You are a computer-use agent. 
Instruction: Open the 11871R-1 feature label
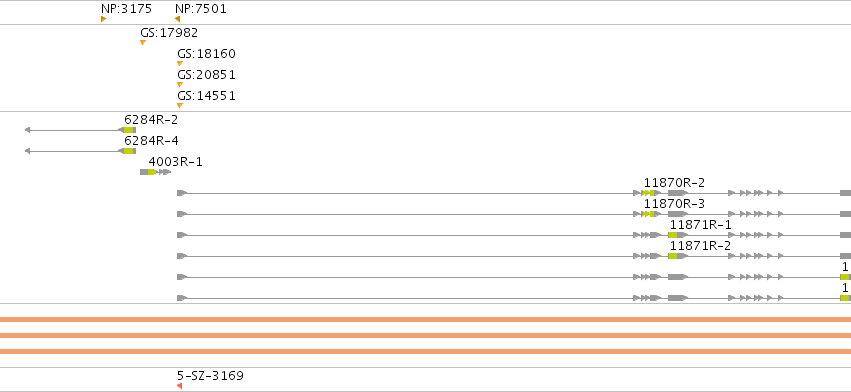pyautogui.click(x=700, y=225)
